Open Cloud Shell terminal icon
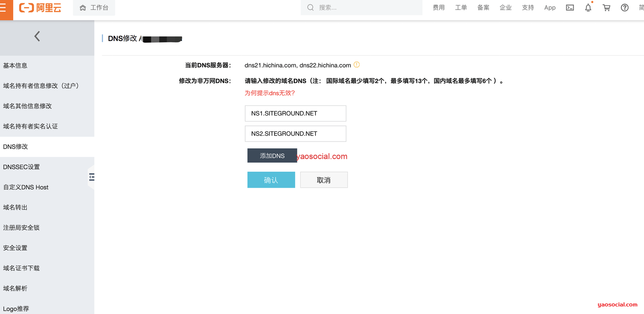The width and height of the screenshot is (644, 314). click(570, 8)
